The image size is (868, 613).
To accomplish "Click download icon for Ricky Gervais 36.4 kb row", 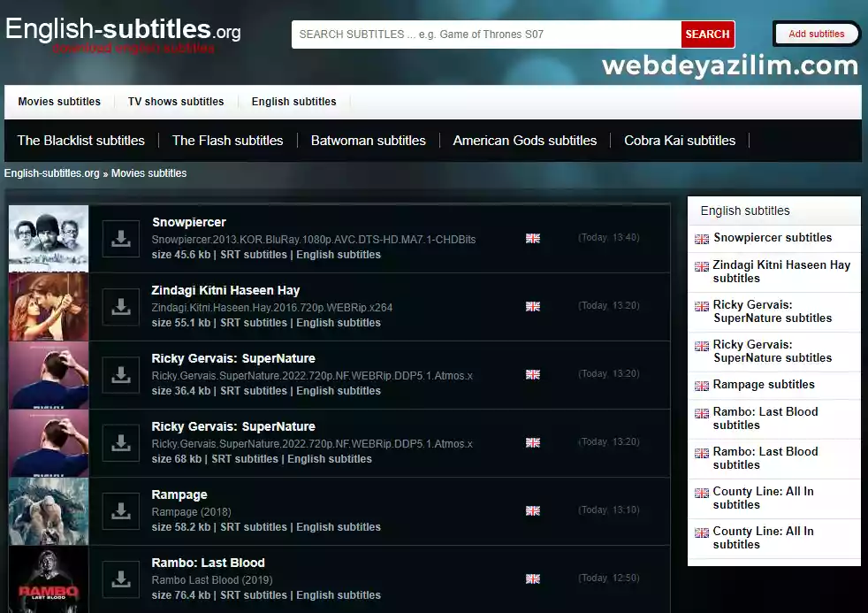I will 121,375.
